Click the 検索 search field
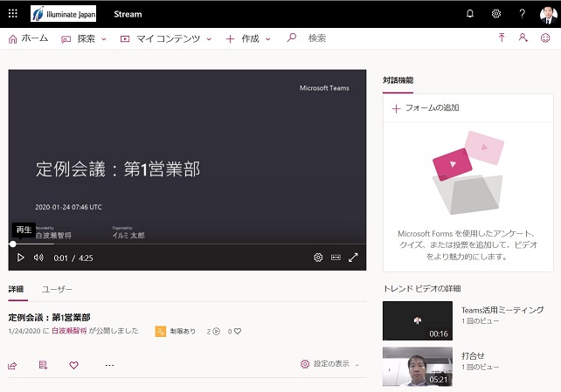 [317, 38]
